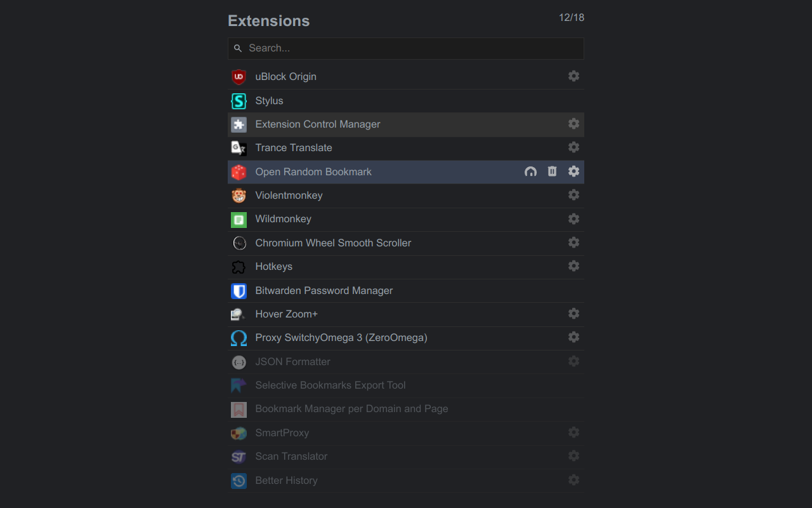Open Random Bookmark homepage icon
This screenshot has height=508, width=812.
(x=530, y=171)
